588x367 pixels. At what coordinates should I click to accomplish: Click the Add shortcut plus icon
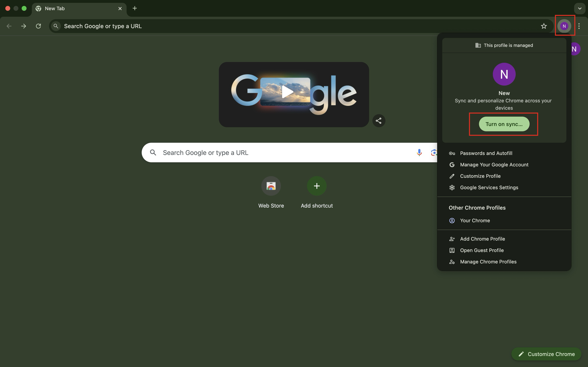pos(317,186)
